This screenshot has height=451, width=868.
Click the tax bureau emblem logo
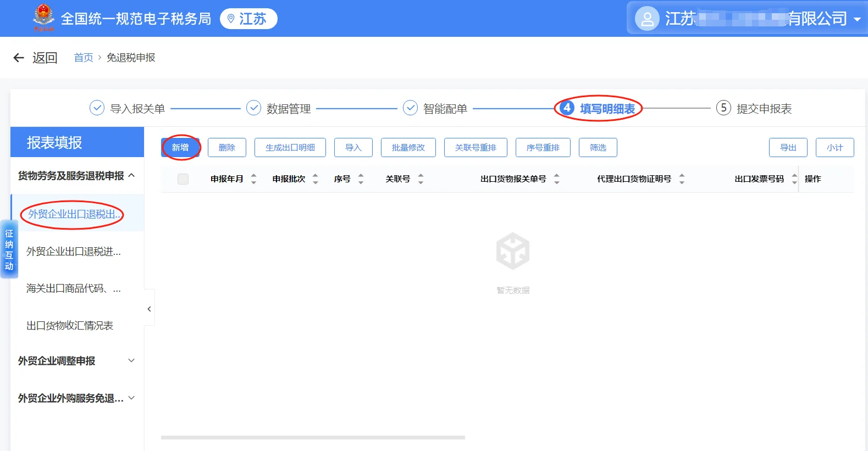point(44,18)
